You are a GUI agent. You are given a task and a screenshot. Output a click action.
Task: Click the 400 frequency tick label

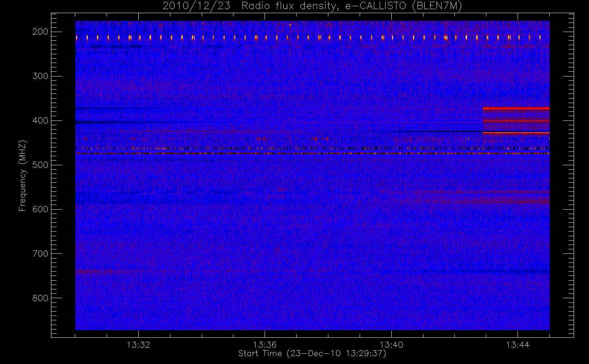point(40,120)
